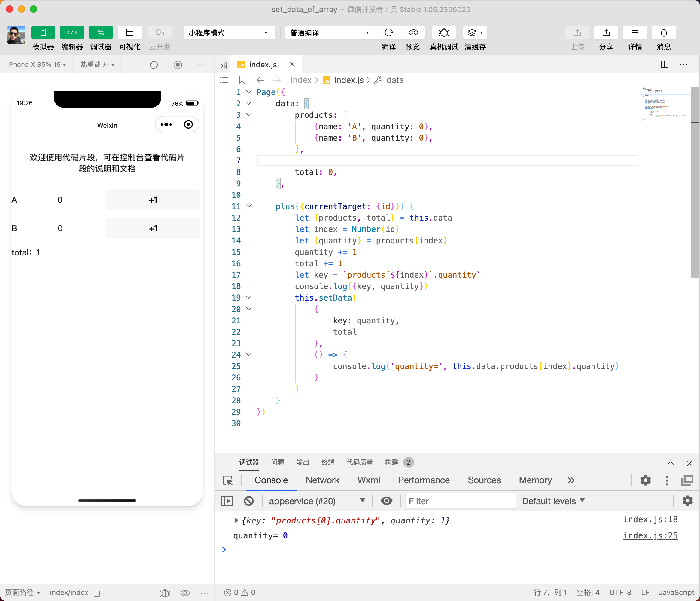The width and height of the screenshot is (700, 601).
Task: Open the index.js:25 source link
Action: (x=650, y=535)
